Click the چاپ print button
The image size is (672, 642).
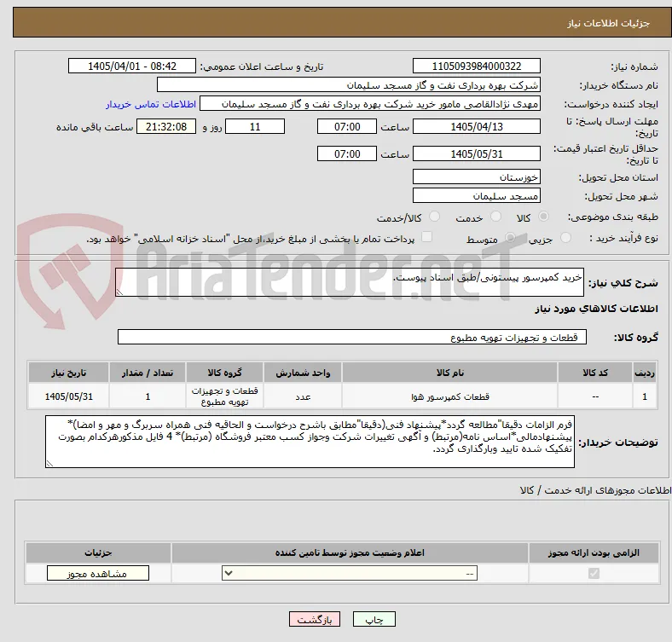point(374,619)
